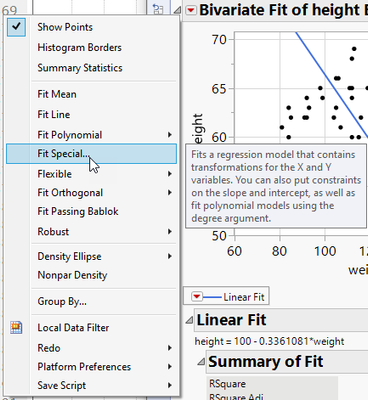Choose Fit Line from the menu
Image resolution: width=368 pixels, height=400 pixels.
[x=54, y=114]
